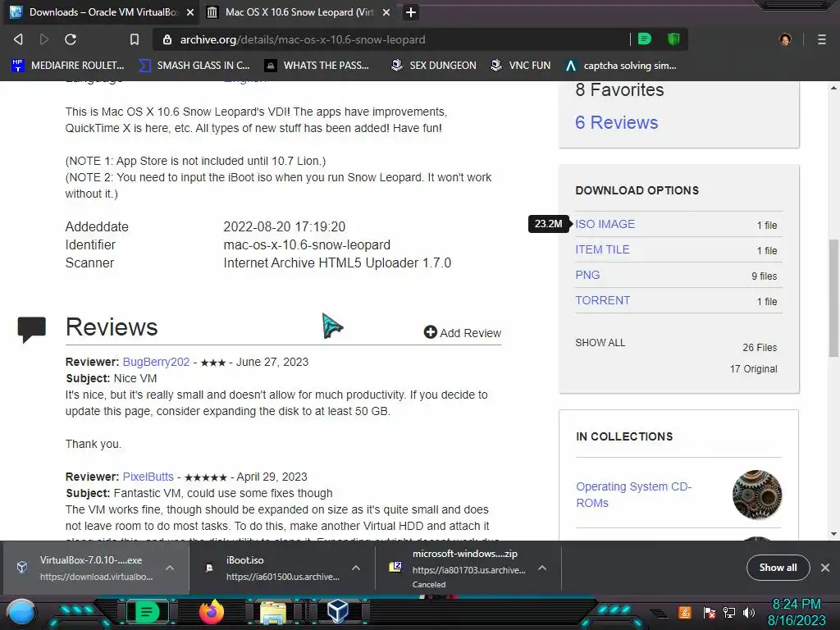Select the Mac OS X 10.6 Snow Leopard tab

299,12
